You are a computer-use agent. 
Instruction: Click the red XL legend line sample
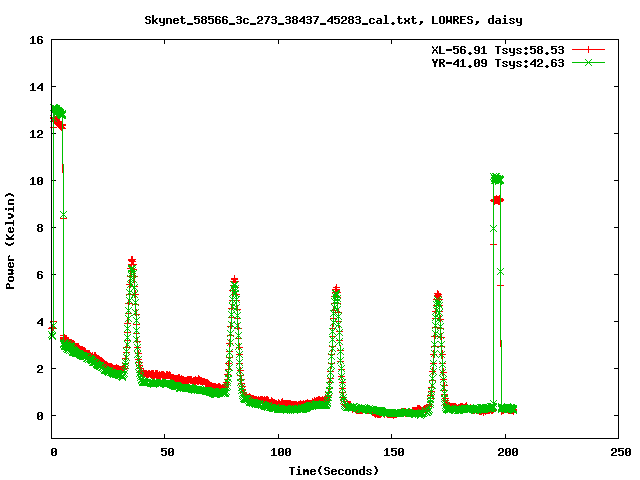tap(588, 50)
